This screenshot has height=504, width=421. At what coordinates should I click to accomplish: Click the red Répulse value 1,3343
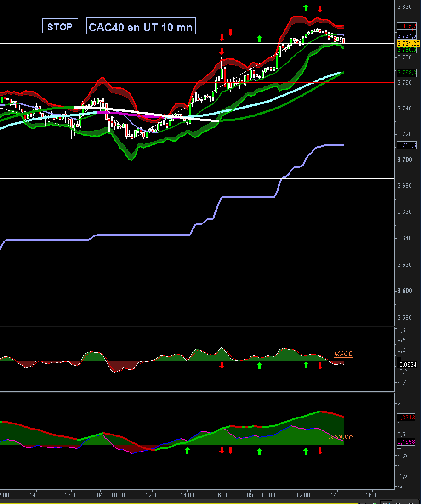pos(406,417)
